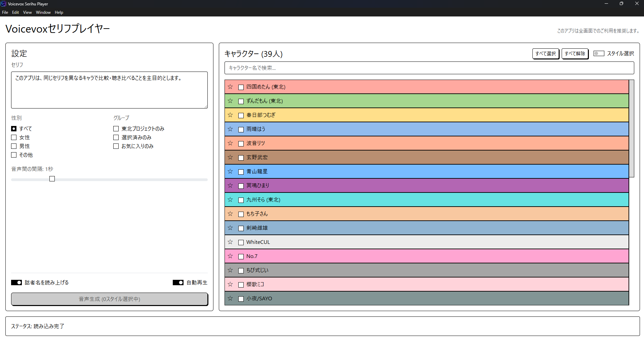Star the 櫻歌ミコ character

tap(230, 284)
